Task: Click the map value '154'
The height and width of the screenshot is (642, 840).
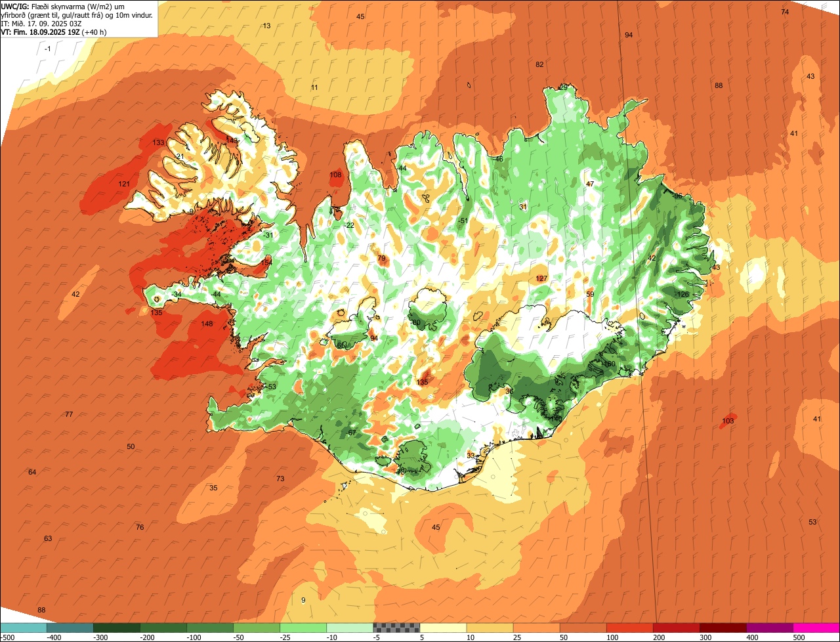Action: coord(266,263)
